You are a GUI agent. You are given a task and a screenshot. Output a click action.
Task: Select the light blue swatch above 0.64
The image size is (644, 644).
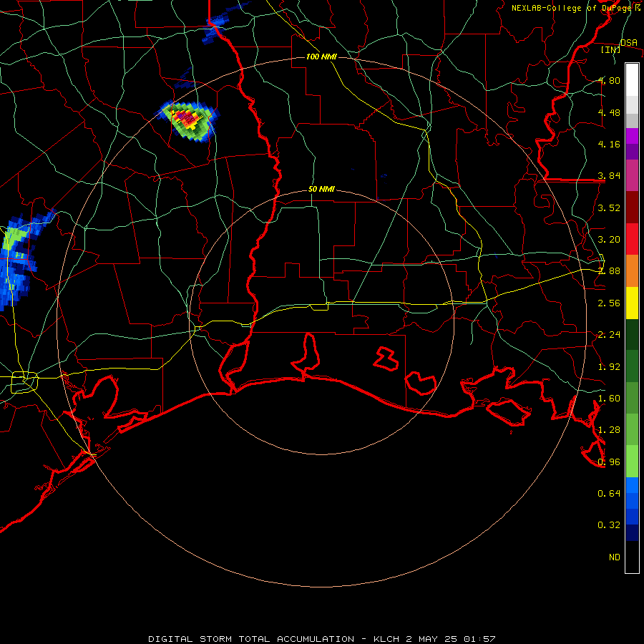[x=632, y=485]
